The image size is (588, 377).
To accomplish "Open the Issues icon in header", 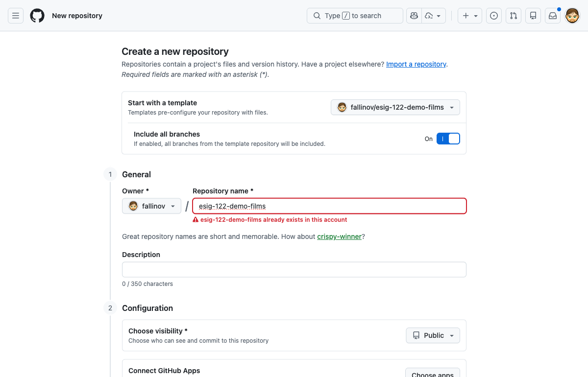I will coord(494,16).
